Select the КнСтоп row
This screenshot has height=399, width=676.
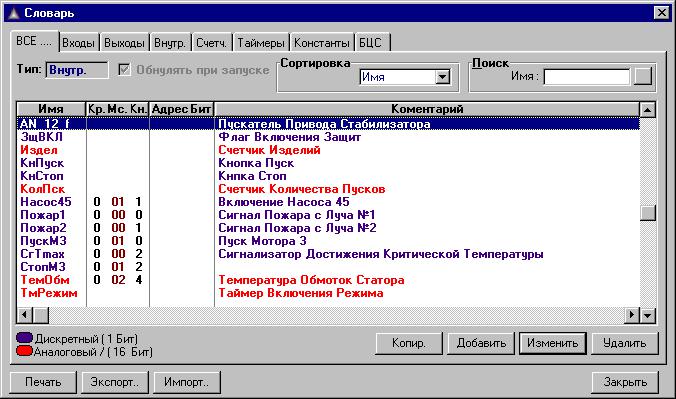[328, 176]
